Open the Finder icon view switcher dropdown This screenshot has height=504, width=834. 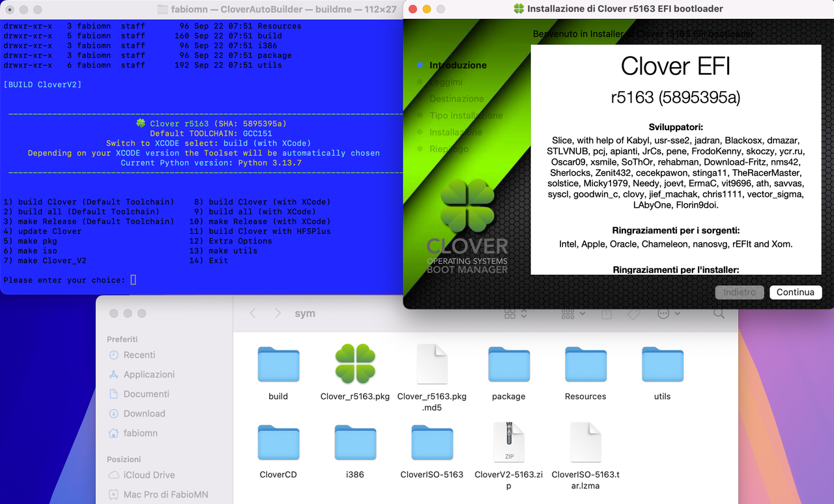515,313
